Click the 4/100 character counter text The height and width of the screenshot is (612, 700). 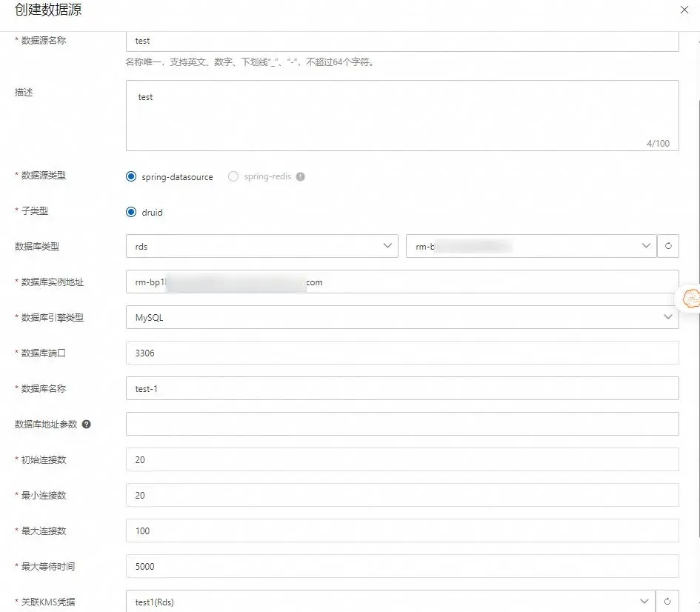pos(658,143)
